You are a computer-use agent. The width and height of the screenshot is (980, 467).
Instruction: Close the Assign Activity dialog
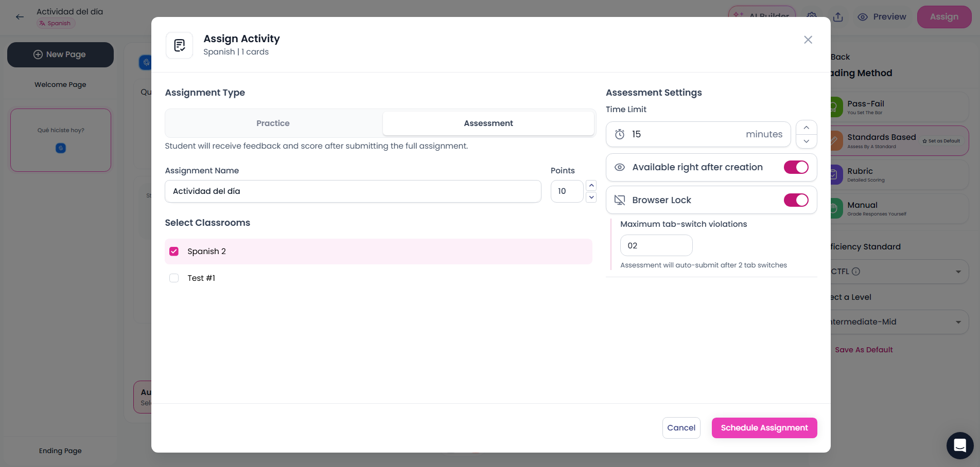click(808, 40)
